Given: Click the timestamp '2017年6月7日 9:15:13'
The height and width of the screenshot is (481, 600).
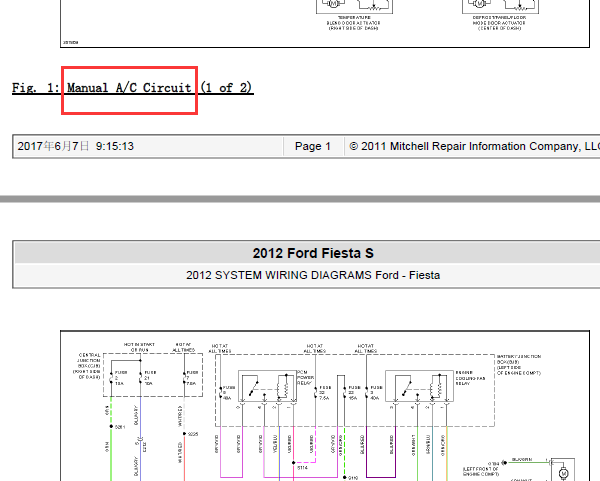Looking at the screenshot, I should 75,146.
